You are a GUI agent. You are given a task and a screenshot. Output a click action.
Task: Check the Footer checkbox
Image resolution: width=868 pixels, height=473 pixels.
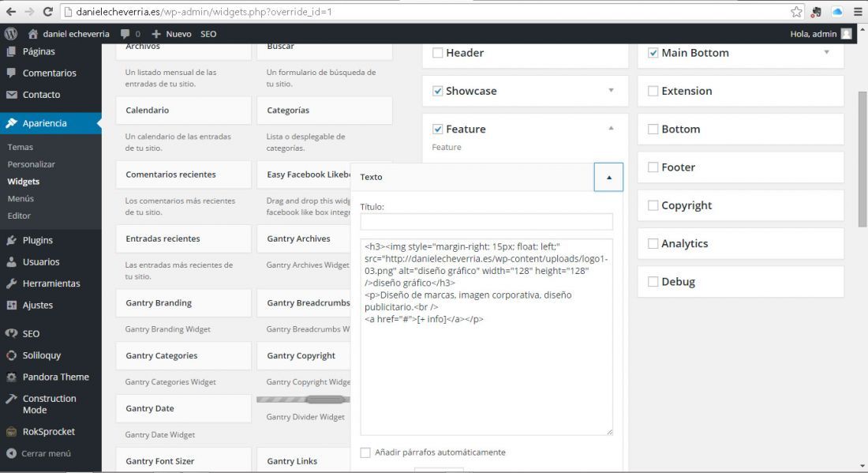653,167
